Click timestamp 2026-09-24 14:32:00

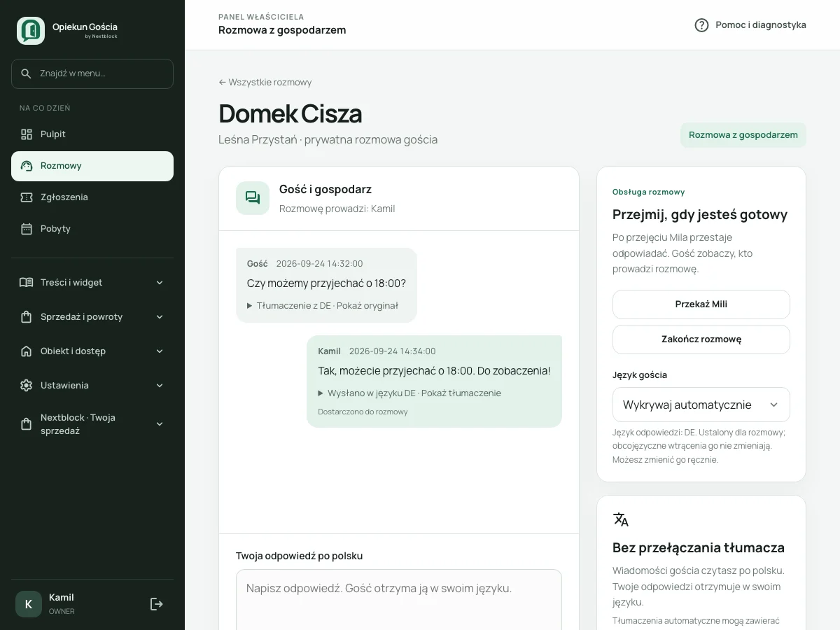click(319, 264)
